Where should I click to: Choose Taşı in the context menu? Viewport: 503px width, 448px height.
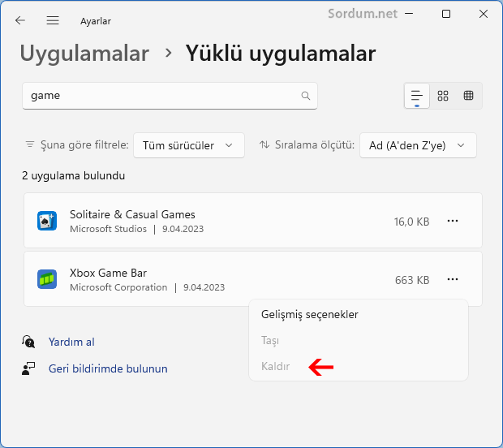click(270, 341)
